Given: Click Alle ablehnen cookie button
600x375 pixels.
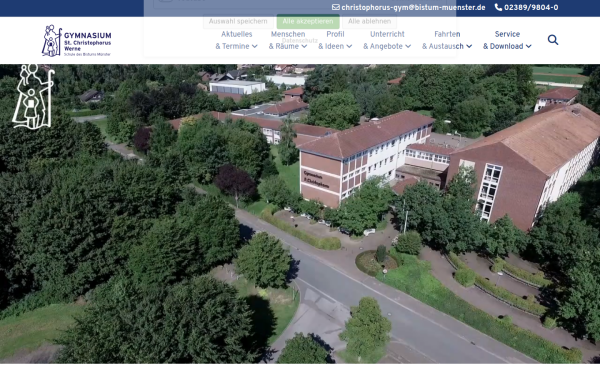Looking at the screenshot, I should click(369, 21).
